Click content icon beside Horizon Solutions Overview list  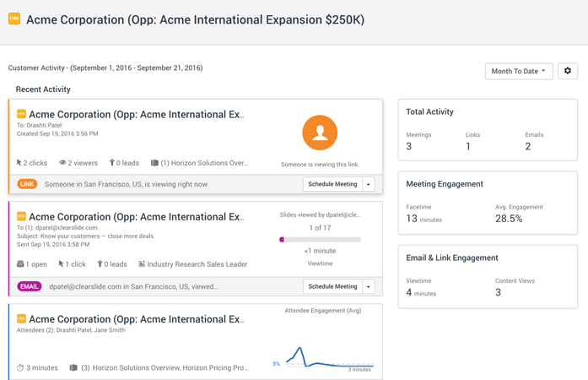(x=73, y=367)
